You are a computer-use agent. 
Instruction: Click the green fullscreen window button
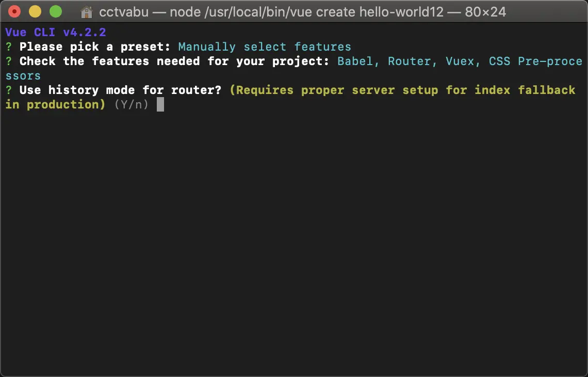[x=56, y=12]
